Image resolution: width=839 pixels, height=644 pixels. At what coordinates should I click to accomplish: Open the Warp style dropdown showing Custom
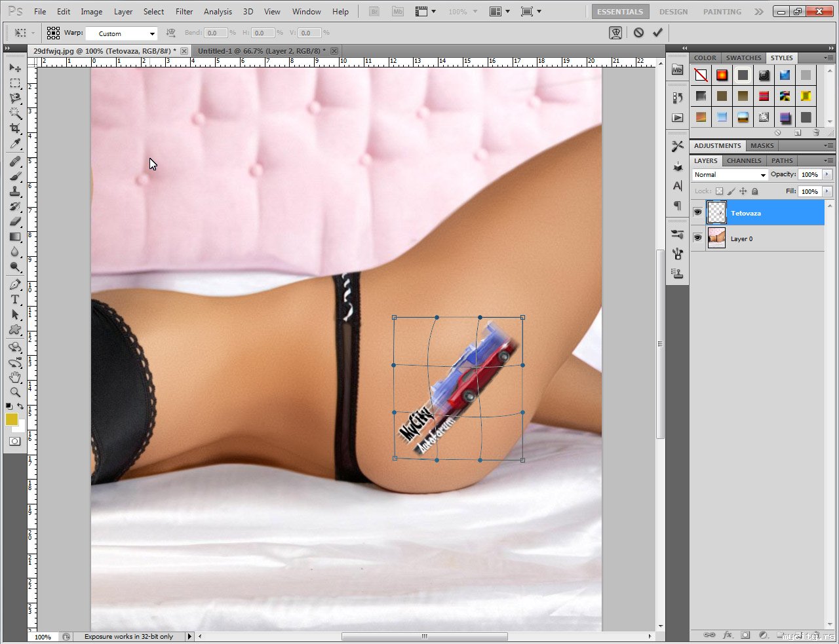122,33
